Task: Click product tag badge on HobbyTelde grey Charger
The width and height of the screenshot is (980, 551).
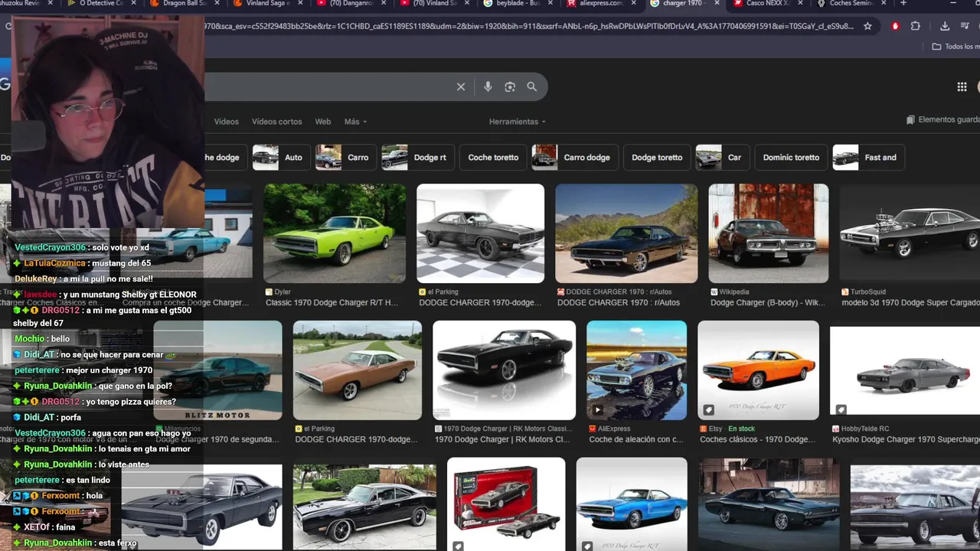Action: [841, 409]
